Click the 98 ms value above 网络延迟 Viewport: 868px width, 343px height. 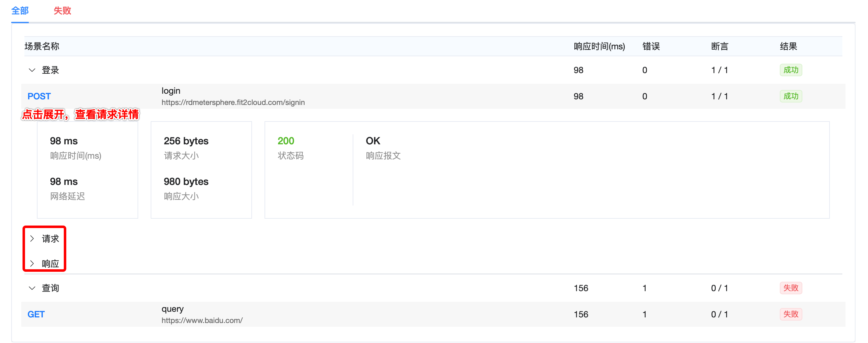[64, 181]
